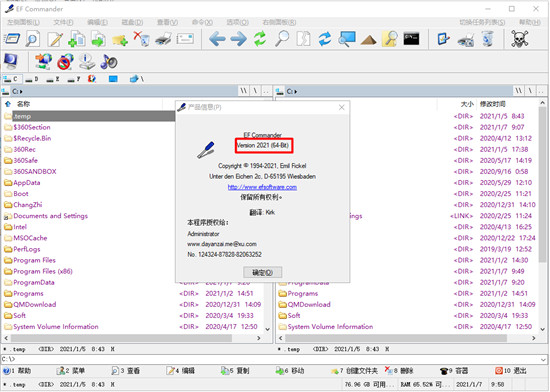The width and height of the screenshot is (550, 392).
Task: Open the 帮助(H) menu
Action: 530,22
